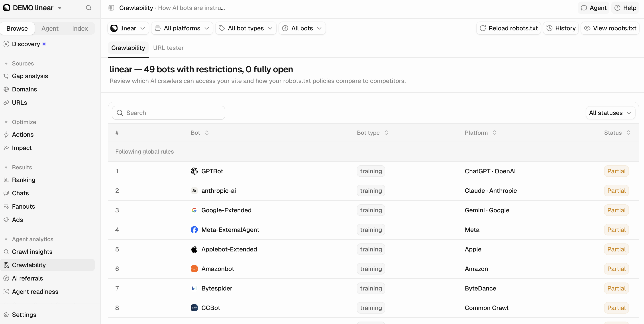644x324 pixels.
Task: Click Reload robots.txt
Action: [x=509, y=28]
